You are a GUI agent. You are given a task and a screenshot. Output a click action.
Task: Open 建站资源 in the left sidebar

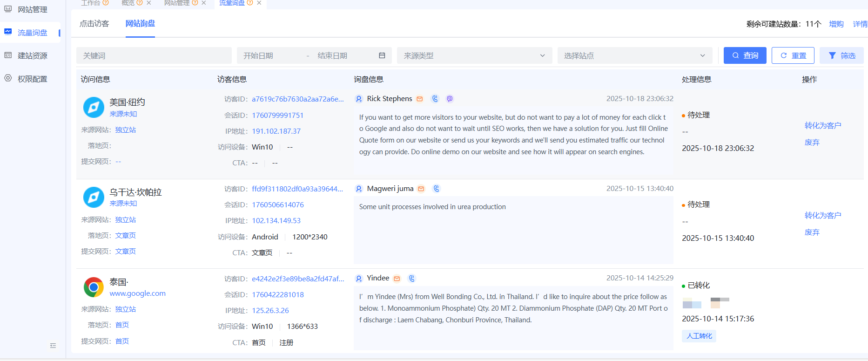33,55
